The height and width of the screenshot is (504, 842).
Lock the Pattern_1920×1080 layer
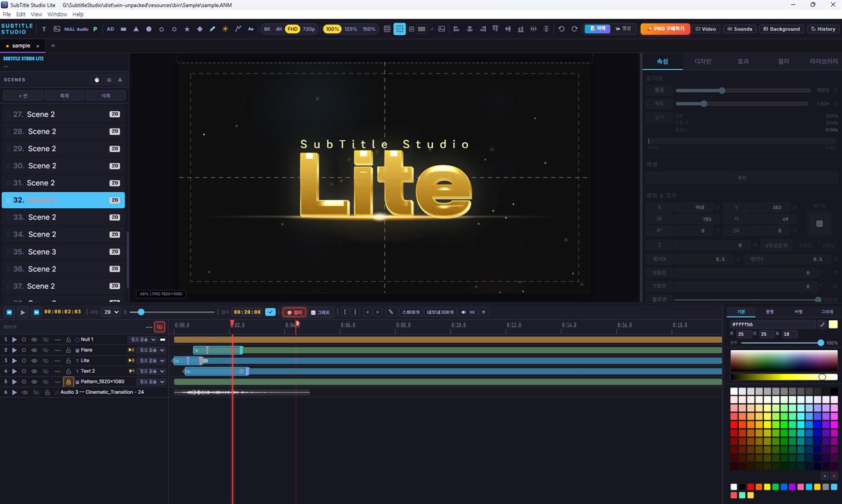pyautogui.click(x=68, y=382)
